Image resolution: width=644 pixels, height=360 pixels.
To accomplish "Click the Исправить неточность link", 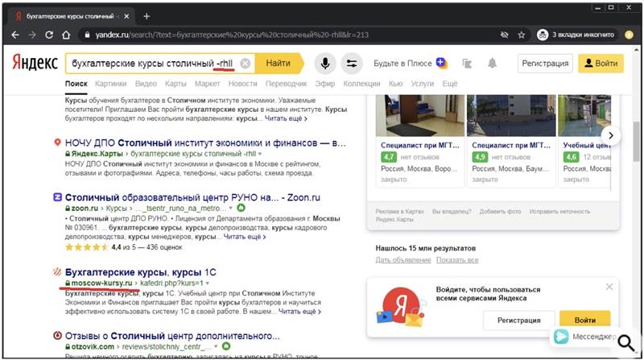I will click(559, 211).
